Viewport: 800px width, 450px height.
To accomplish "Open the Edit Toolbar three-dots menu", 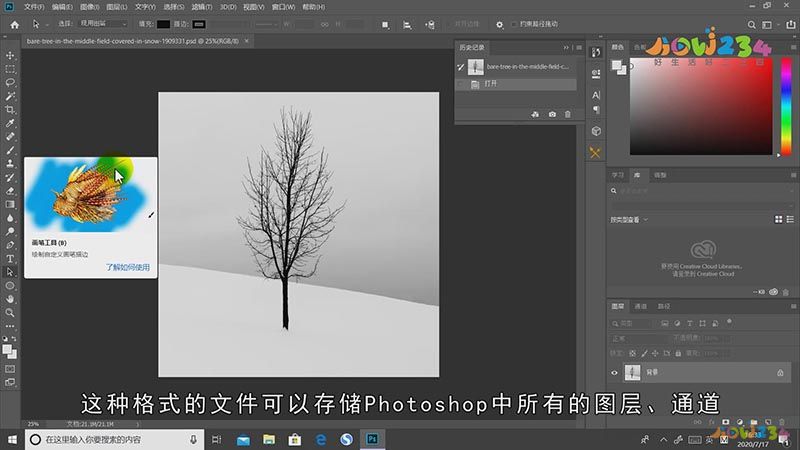I will (10, 326).
